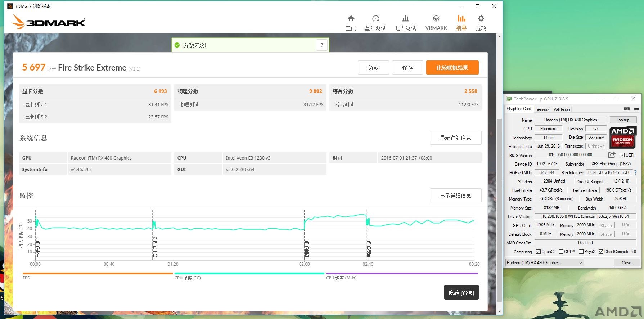Click 显示详细信息 in 监控 section
Viewport: 644px width, 319px height.
tap(455, 196)
